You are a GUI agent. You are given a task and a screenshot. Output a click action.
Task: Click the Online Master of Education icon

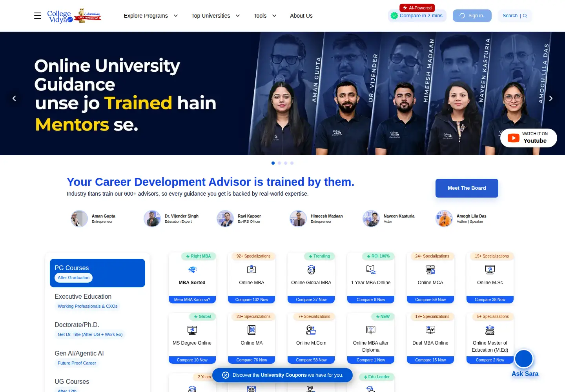click(x=490, y=330)
